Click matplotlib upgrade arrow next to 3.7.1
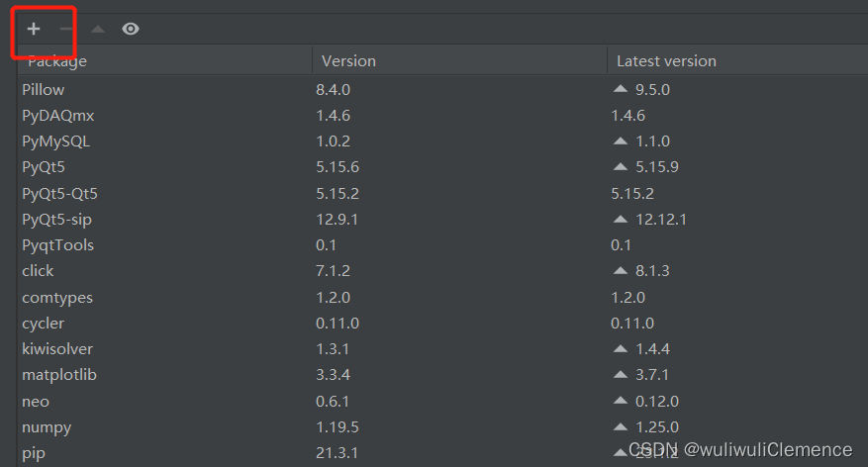 621,374
